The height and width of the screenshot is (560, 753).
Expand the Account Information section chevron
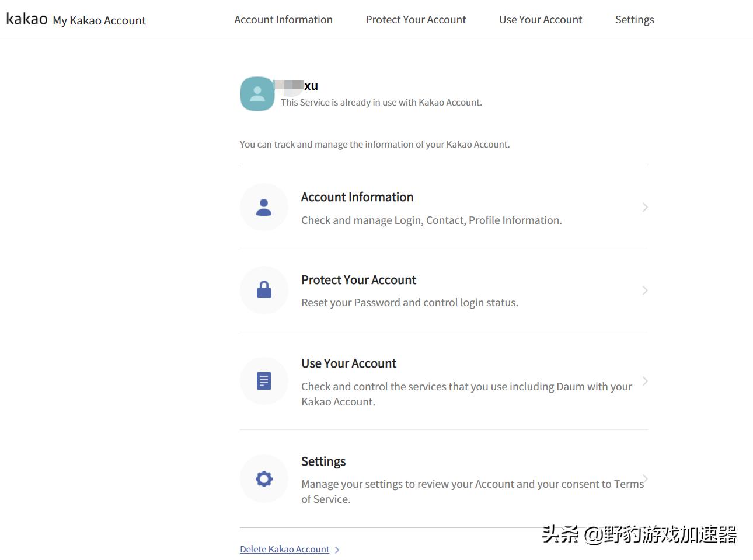(644, 207)
